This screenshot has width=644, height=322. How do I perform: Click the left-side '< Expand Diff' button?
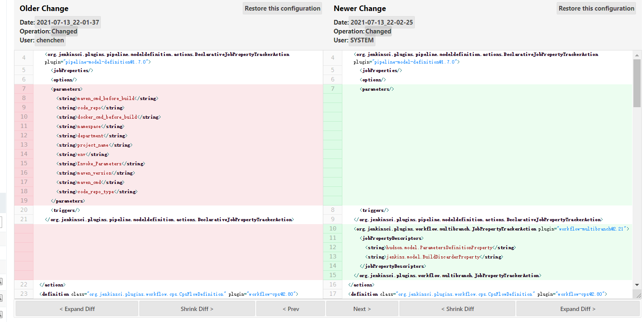point(77,309)
